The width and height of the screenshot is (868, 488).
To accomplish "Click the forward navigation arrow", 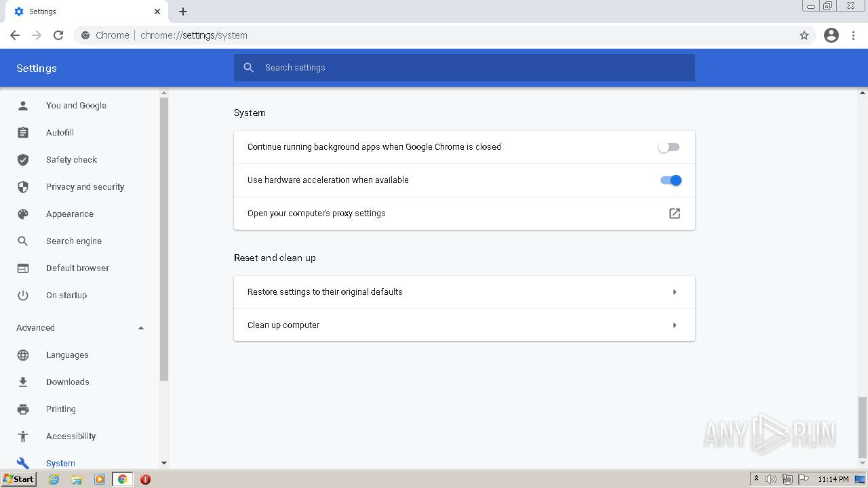I will click(x=37, y=35).
